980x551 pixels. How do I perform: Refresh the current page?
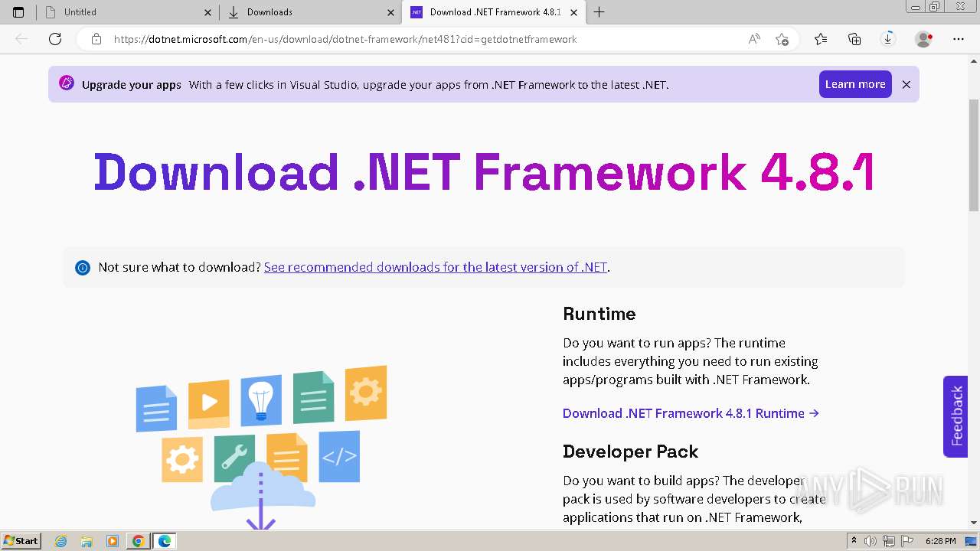55,39
